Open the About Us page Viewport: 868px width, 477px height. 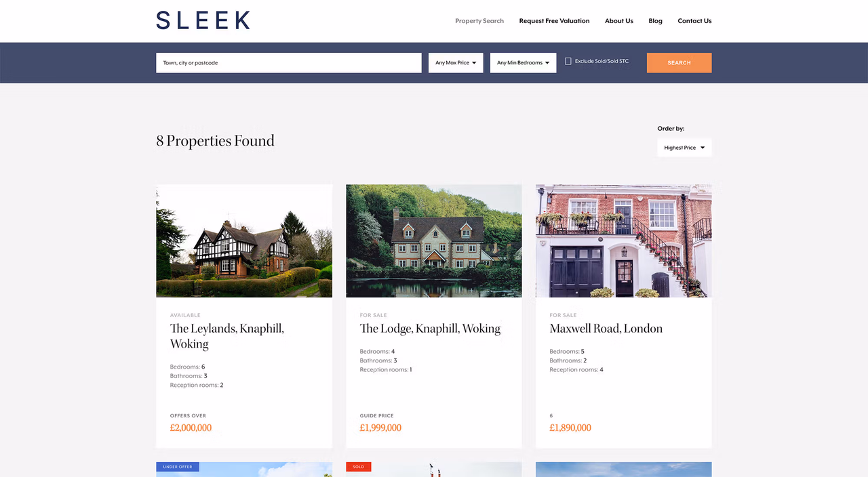[619, 21]
